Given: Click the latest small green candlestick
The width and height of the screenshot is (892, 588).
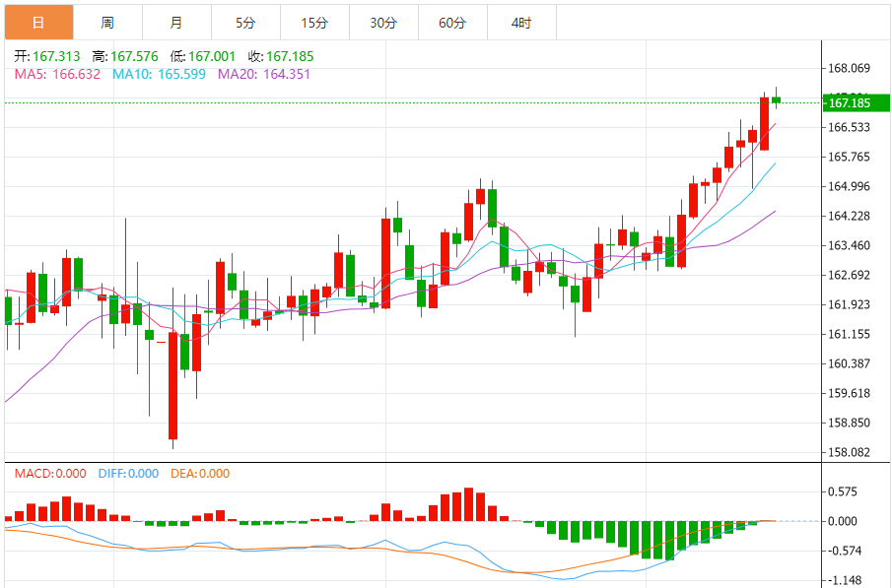Looking at the screenshot, I should pos(776,100).
